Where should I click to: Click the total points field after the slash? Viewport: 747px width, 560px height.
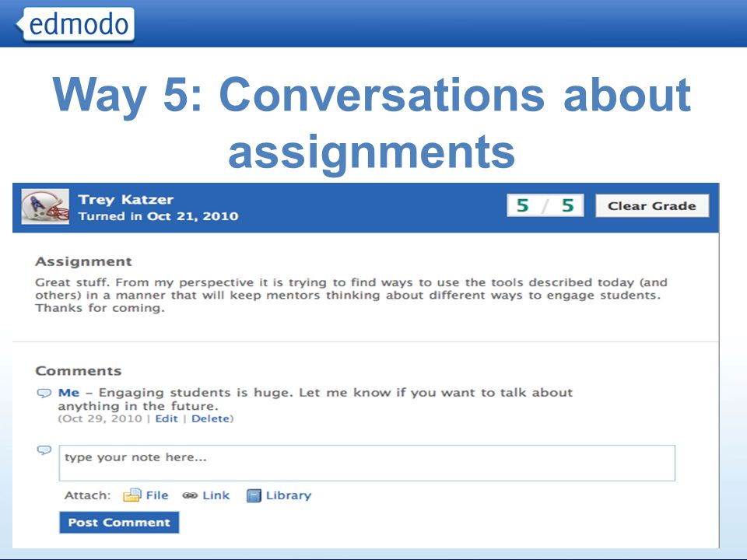tap(567, 205)
